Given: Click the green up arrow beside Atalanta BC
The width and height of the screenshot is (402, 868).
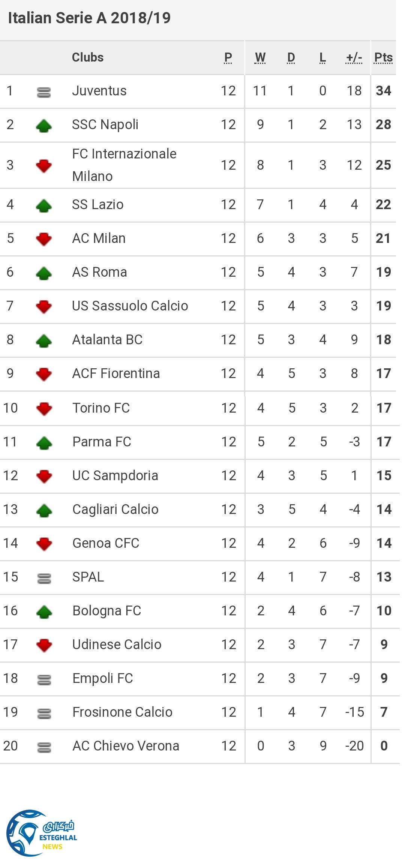Looking at the screenshot, I should (x=44, y=341).
